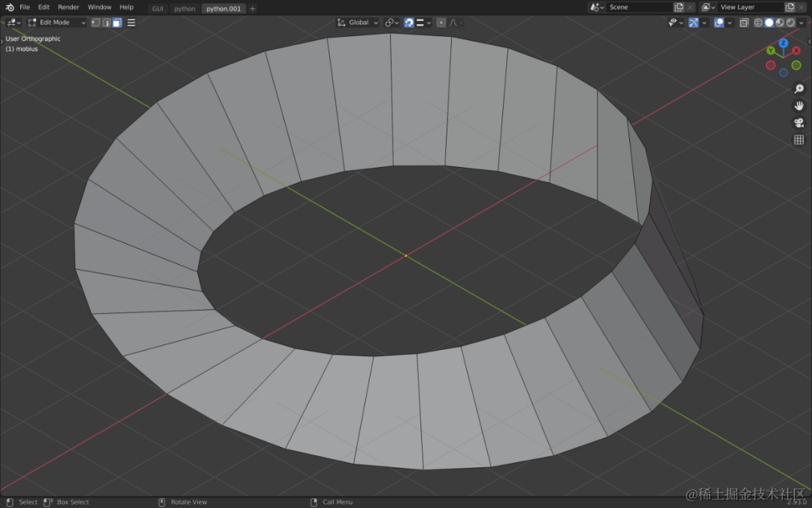Toggle X-Ray view
The image size is (812, 508).
[x=744, y=23]
